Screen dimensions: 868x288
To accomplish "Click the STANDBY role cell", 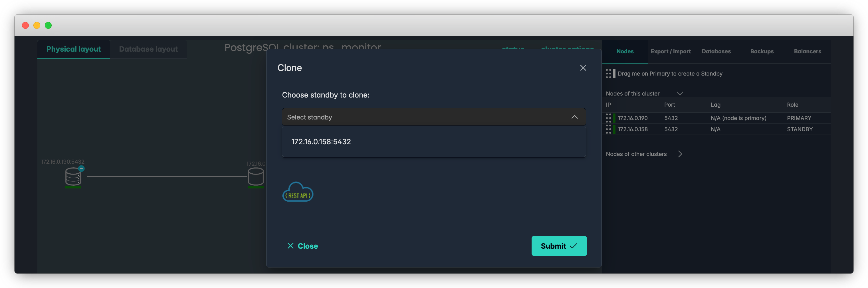I will [800, 129].
